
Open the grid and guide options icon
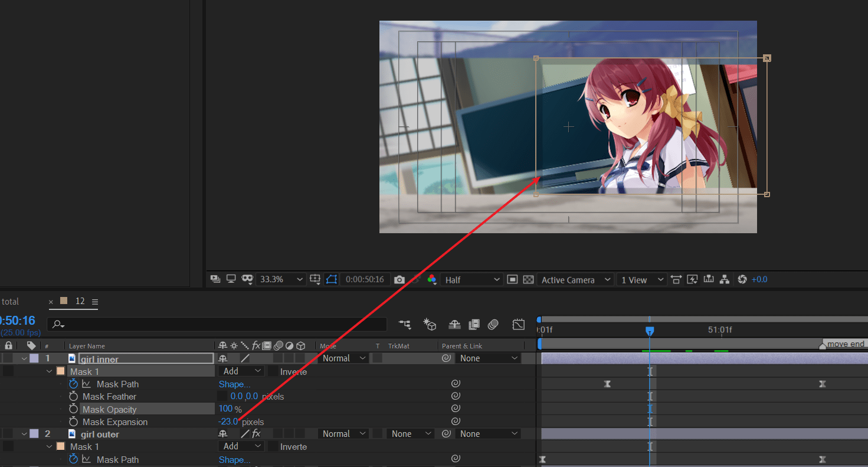pos(315,279)
